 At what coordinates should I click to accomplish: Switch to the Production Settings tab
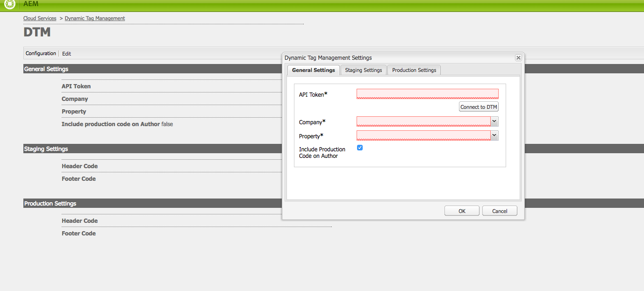click(x=414, y=70)
